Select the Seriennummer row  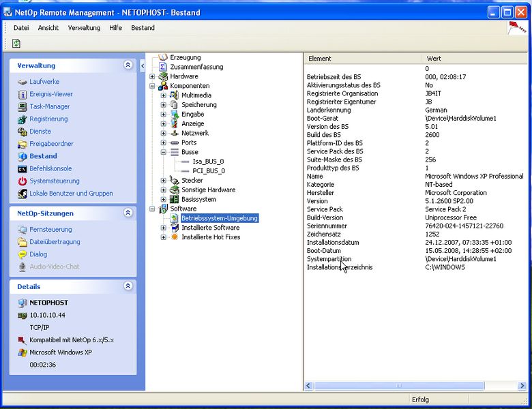[416, 226]
